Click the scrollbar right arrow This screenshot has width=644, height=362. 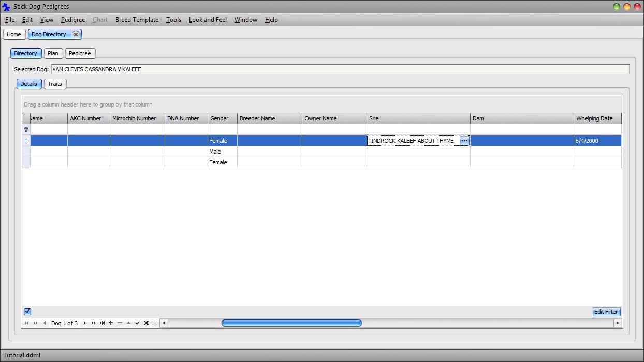(x=617, y=323)
